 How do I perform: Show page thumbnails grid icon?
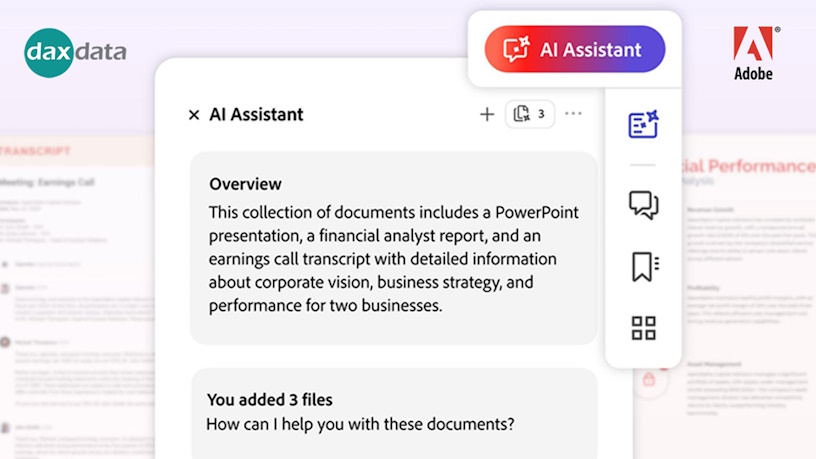click(643, 328)
